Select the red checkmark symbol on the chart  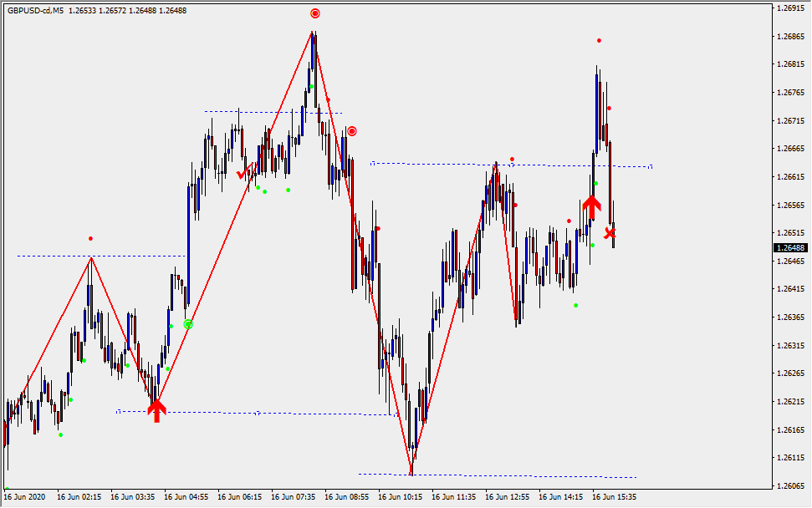pos(242,174)
